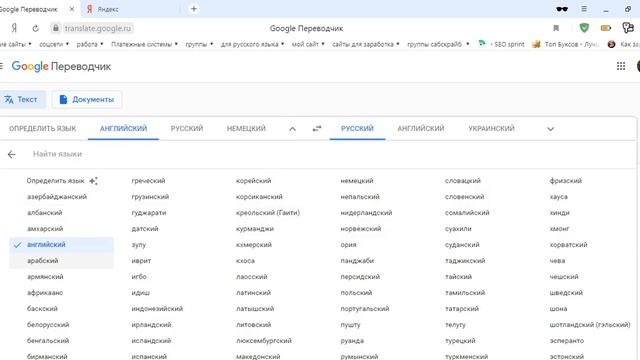Image resolution: width=640 pixels, height=360 pixels.
Task: Choose греческий from the language list
Action: 148,180
